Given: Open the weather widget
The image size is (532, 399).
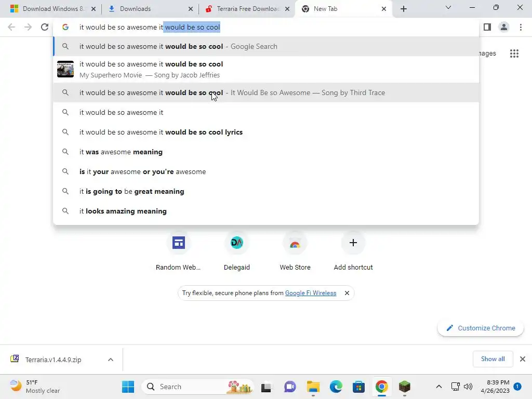Looking at the screenshot, I should [x=35, y=387].
